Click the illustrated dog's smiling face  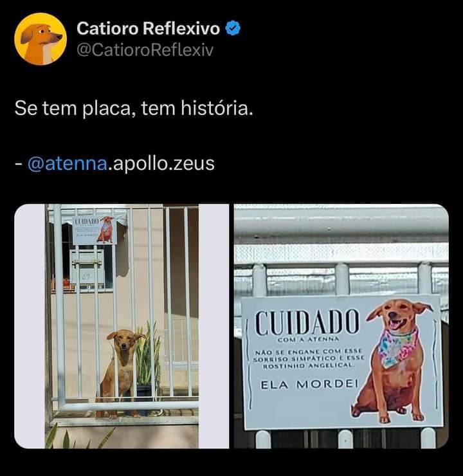(397, 315)
